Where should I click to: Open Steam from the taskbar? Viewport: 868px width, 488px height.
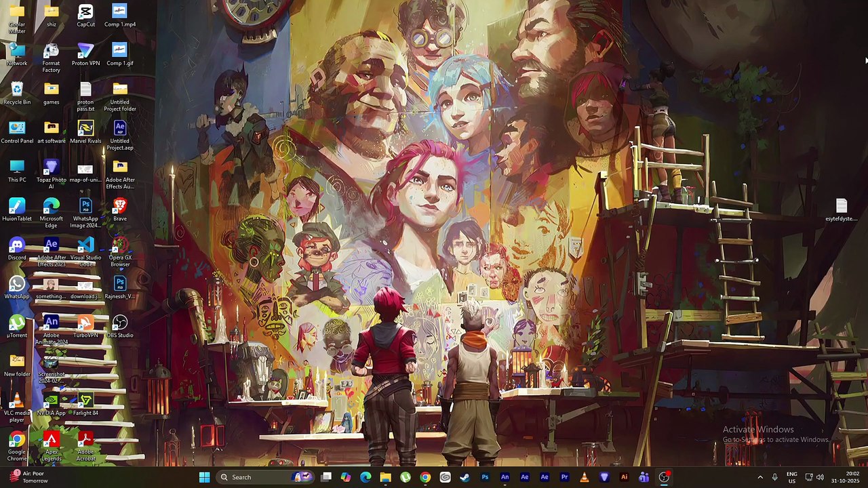click(x=465, y=477)
